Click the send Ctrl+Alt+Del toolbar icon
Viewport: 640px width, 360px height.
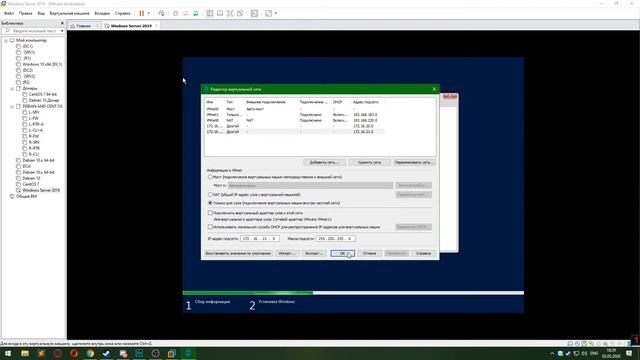[x=161, y=13]
